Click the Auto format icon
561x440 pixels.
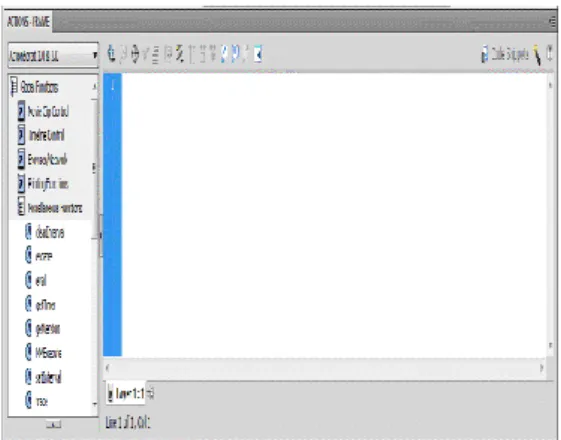click(155, 55)
